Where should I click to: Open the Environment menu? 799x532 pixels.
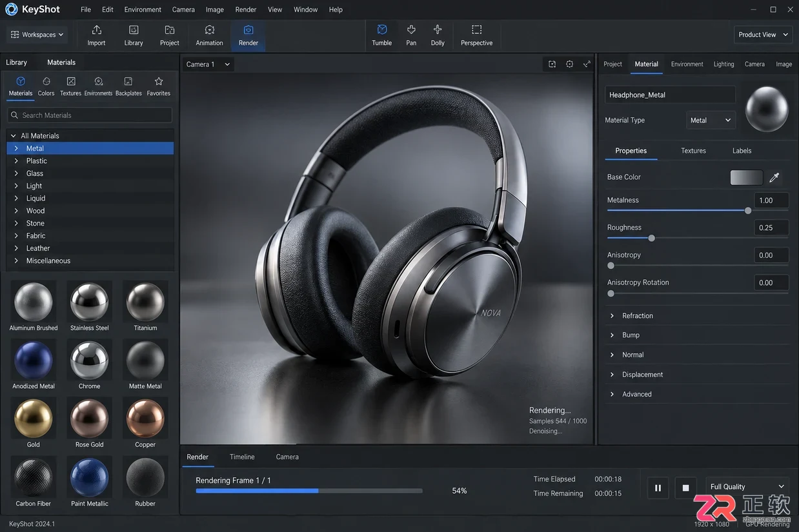(143, 10)
